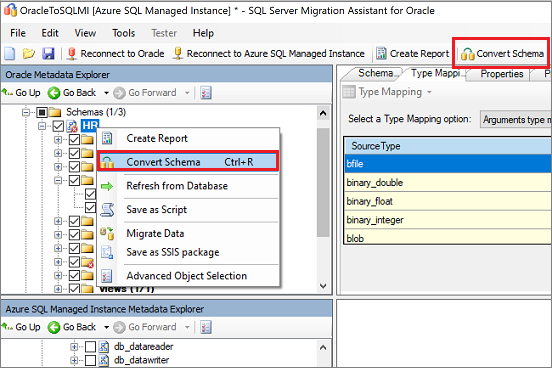Click the Open Project folder icon

pos(29,54)
